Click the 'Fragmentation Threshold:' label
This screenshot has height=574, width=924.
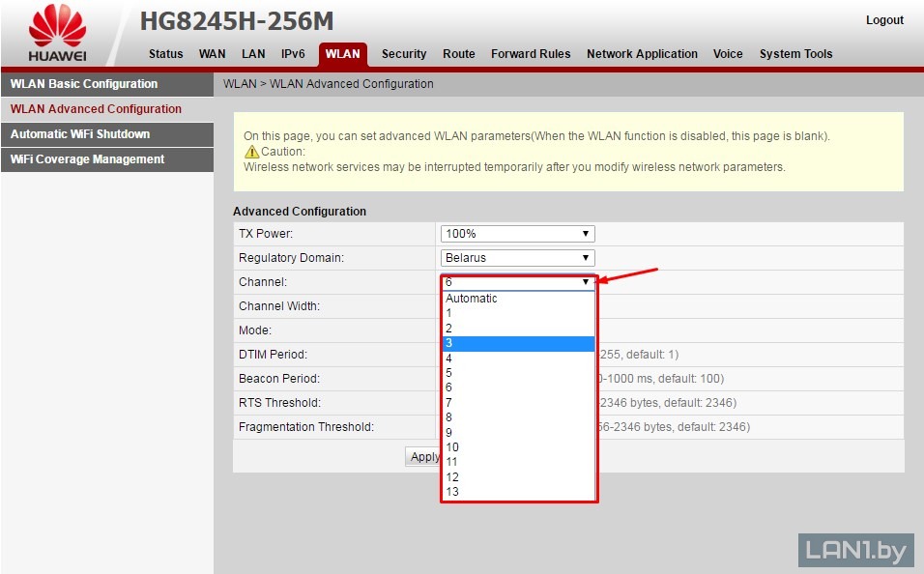pyautogui.click(x=306, y=427)
